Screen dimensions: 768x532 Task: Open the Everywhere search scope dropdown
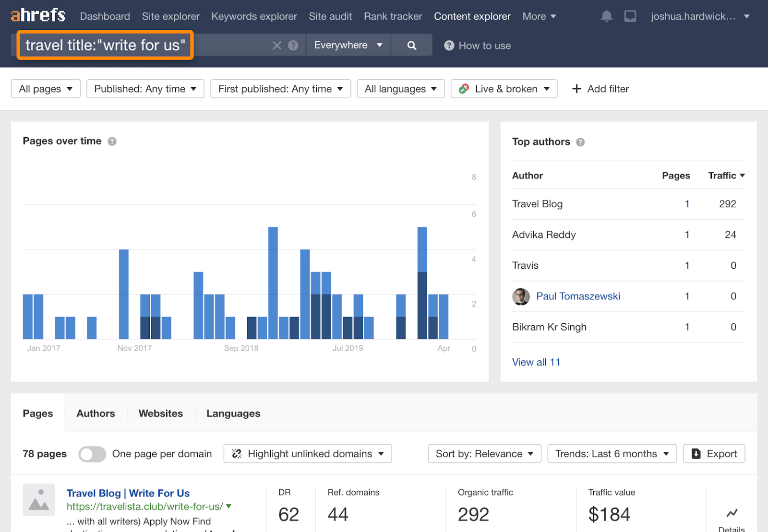point(348,45)
